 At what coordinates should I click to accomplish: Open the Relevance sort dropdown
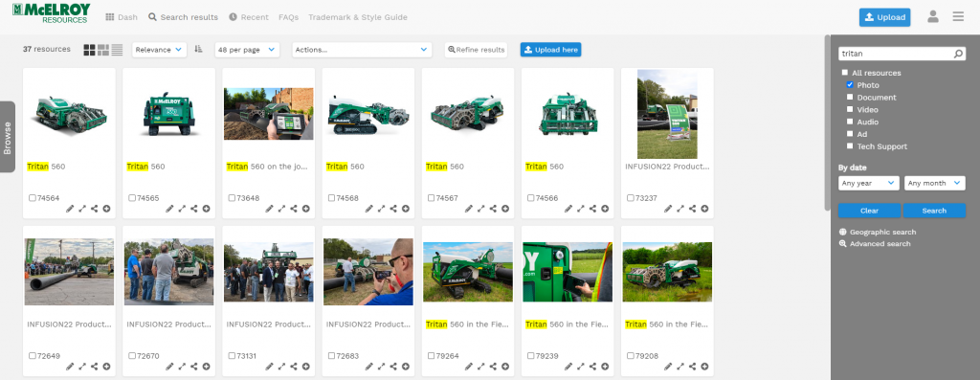point(160,50)
